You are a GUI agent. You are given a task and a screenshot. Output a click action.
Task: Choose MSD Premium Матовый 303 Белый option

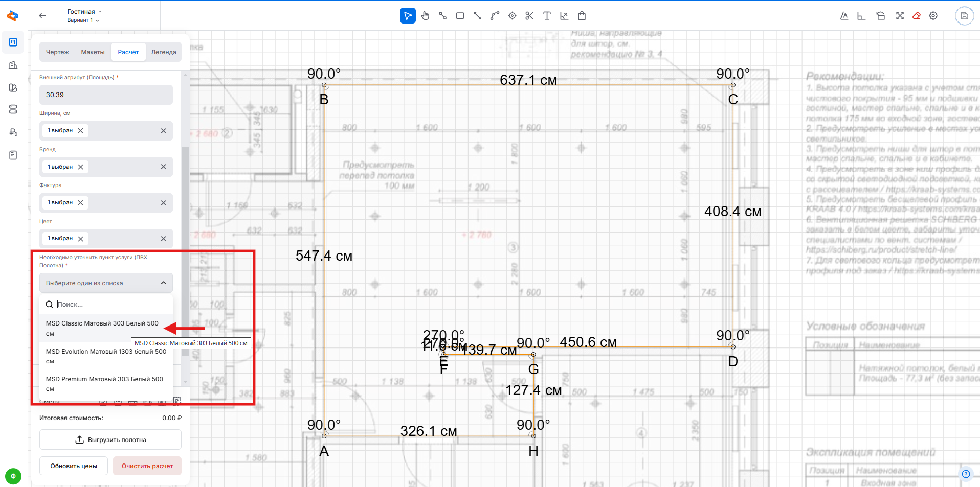104,384
